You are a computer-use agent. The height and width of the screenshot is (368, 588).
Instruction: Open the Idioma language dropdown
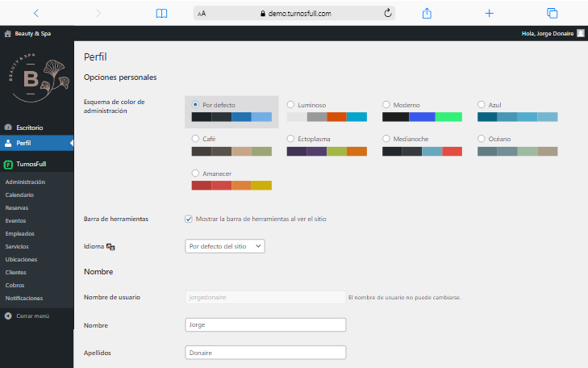tap(225, 245)
